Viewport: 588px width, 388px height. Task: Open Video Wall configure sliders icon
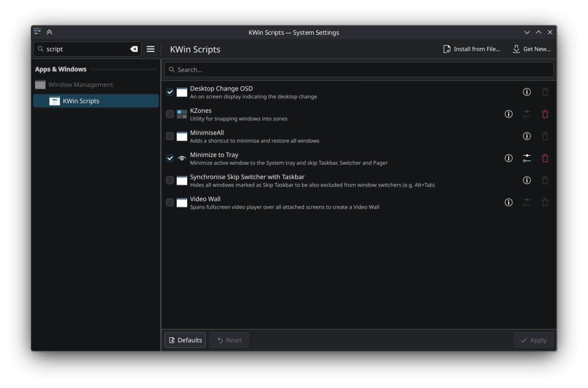pyautogui.click(x=527, y=203)
